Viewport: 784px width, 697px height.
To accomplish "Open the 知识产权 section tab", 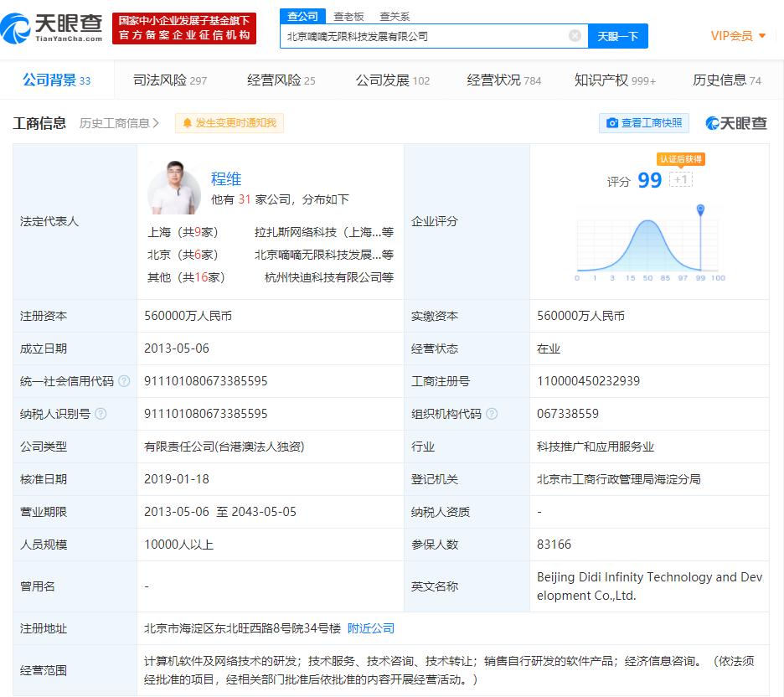I will (615, 80).
